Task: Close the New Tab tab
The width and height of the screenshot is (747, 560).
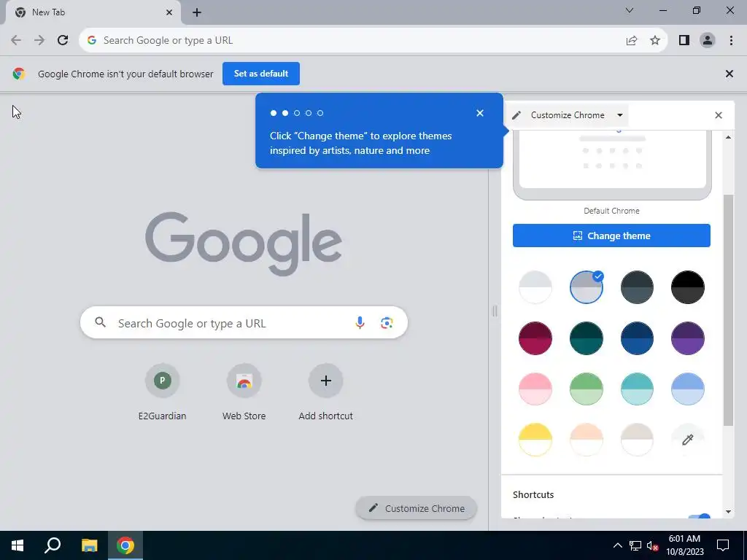Action: pyautogui.click(x=169, y=13)
